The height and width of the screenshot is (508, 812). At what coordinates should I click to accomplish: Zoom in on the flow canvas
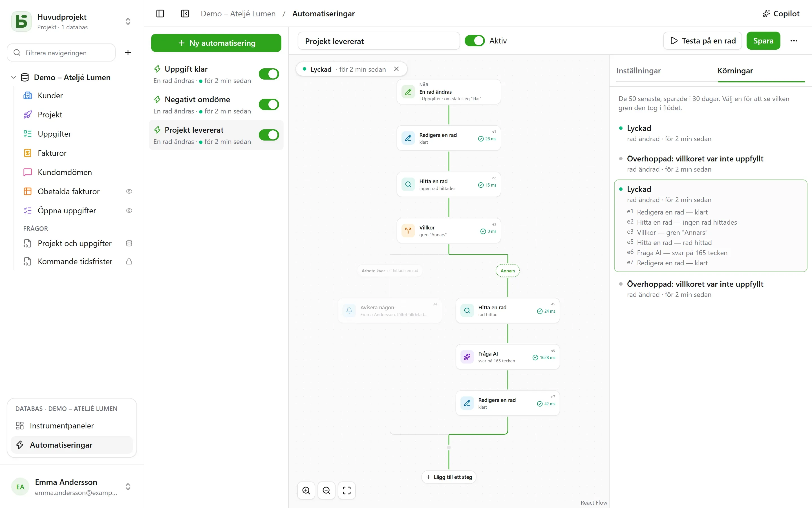point(306,491)
